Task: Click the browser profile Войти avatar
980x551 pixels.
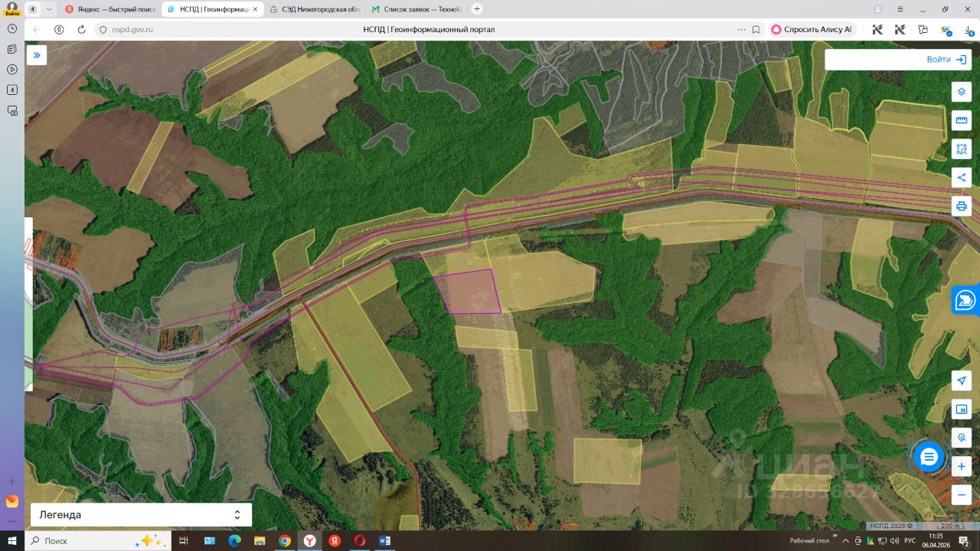Action: [x=11, y=8]
